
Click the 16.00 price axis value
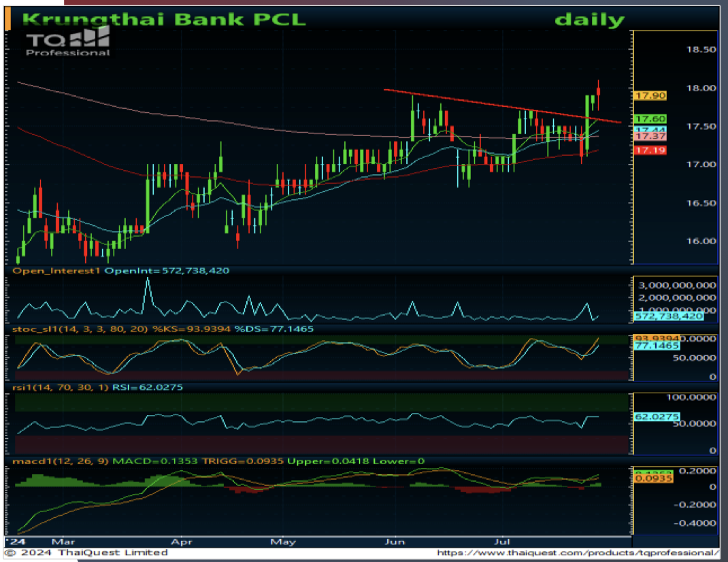tap(701, 241)
